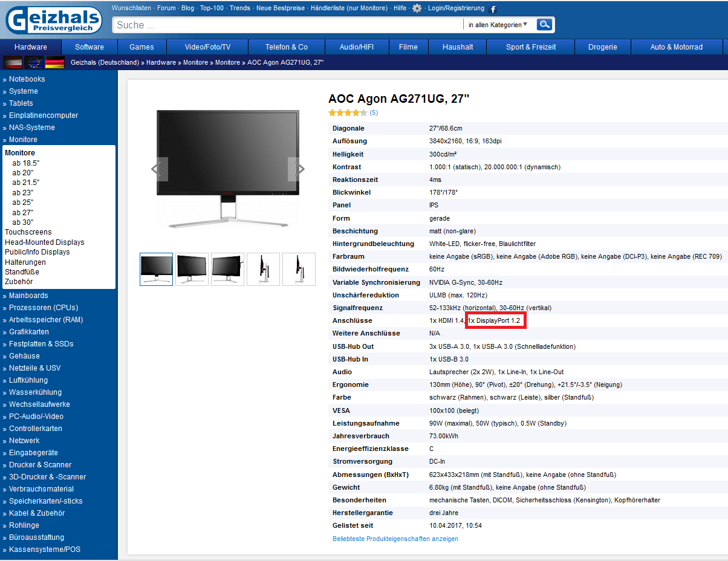This screenshot has height=561, width=728.
Task: Switch to the Software tab
Action: [x=89, y=46]
